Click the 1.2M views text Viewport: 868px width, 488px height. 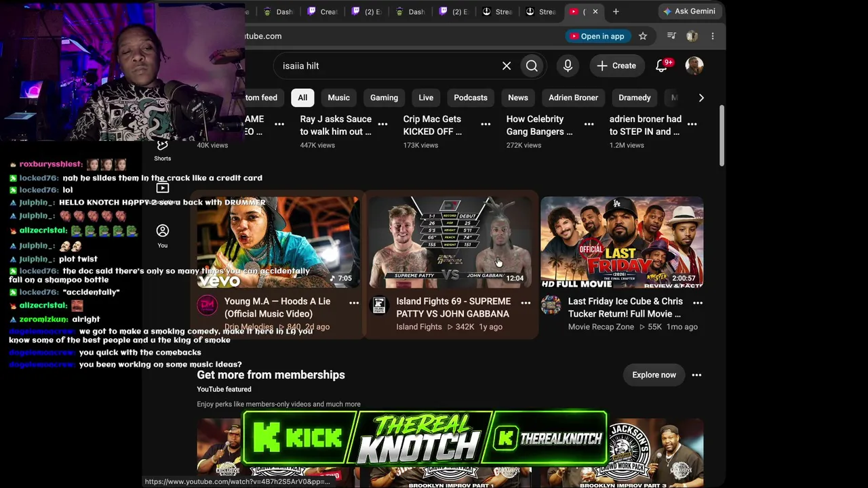pyautogui.click(x=627, y=145)
